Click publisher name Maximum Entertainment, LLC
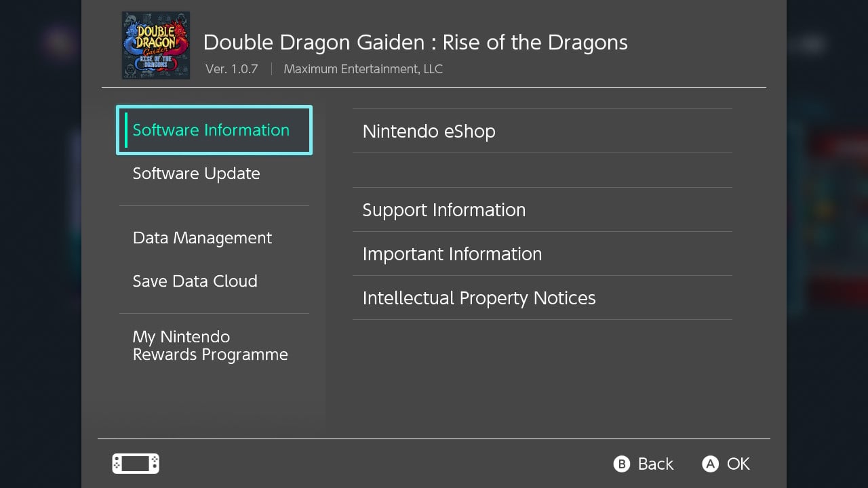The image size is (868, 488). click(363, 69)
